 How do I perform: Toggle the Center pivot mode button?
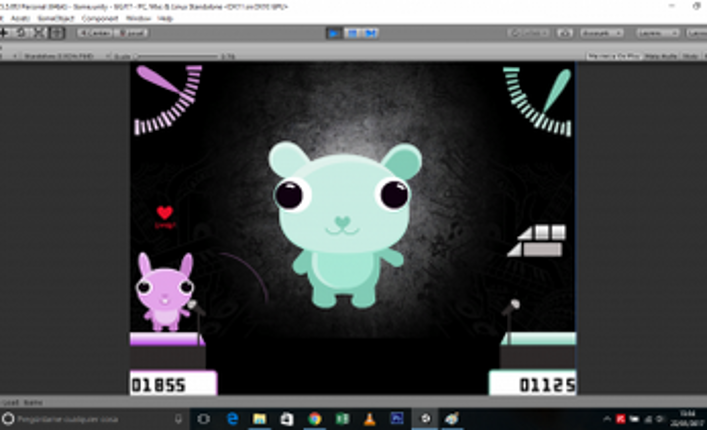95,33
